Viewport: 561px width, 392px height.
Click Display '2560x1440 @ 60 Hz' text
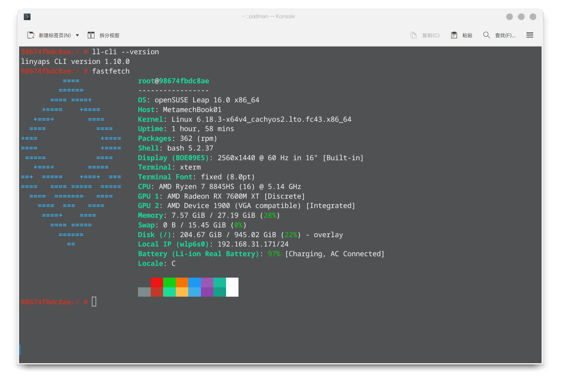click(x=253, y=158)
